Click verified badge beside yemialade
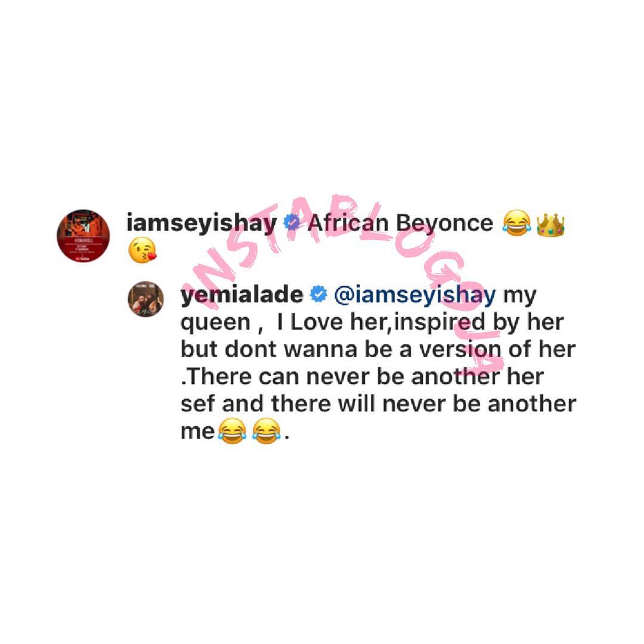 coord(318,294)
